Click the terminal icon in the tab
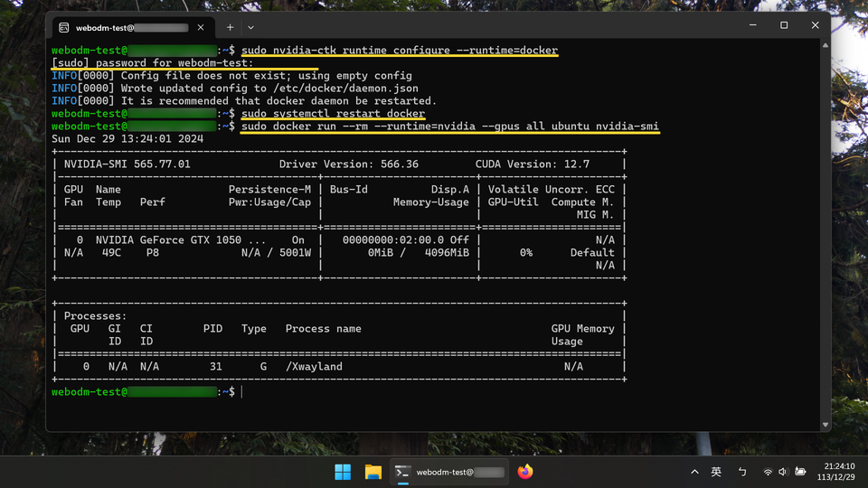868x488 pixels. click(x=64, y=27)
